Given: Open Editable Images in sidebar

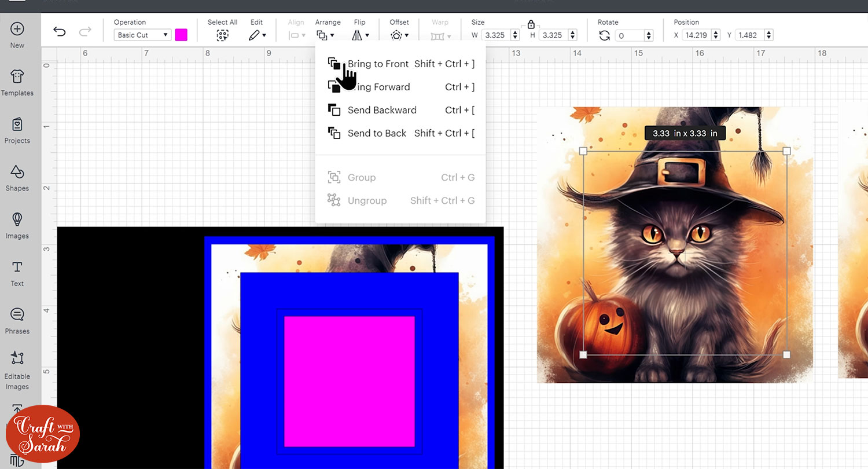Looking at the screenshot, I should (17, 371).
